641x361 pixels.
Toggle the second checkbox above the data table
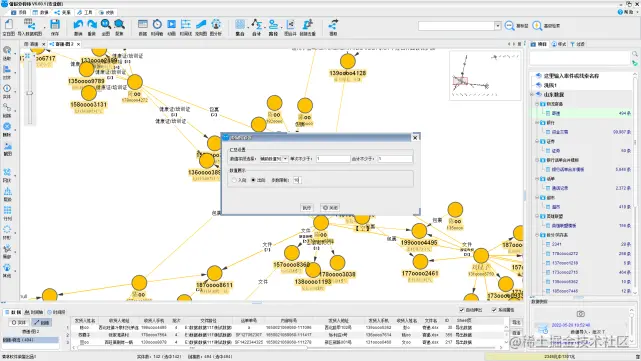[x=494, y=310]
